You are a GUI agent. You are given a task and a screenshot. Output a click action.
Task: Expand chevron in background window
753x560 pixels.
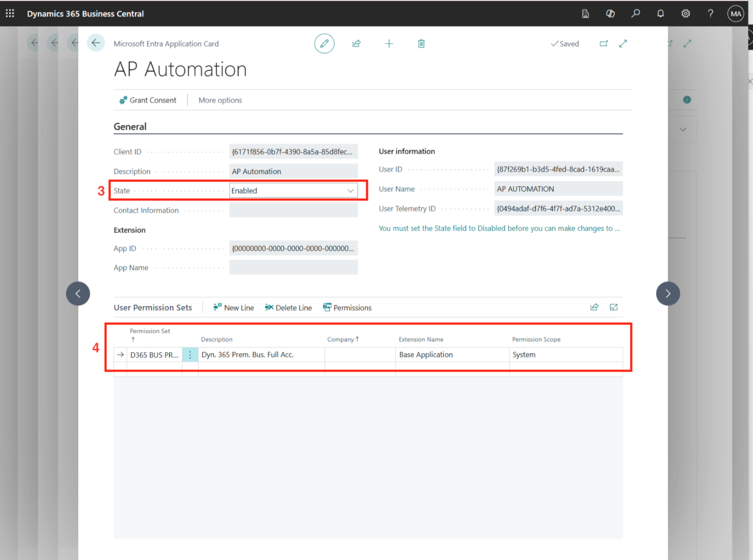(683, 129)
